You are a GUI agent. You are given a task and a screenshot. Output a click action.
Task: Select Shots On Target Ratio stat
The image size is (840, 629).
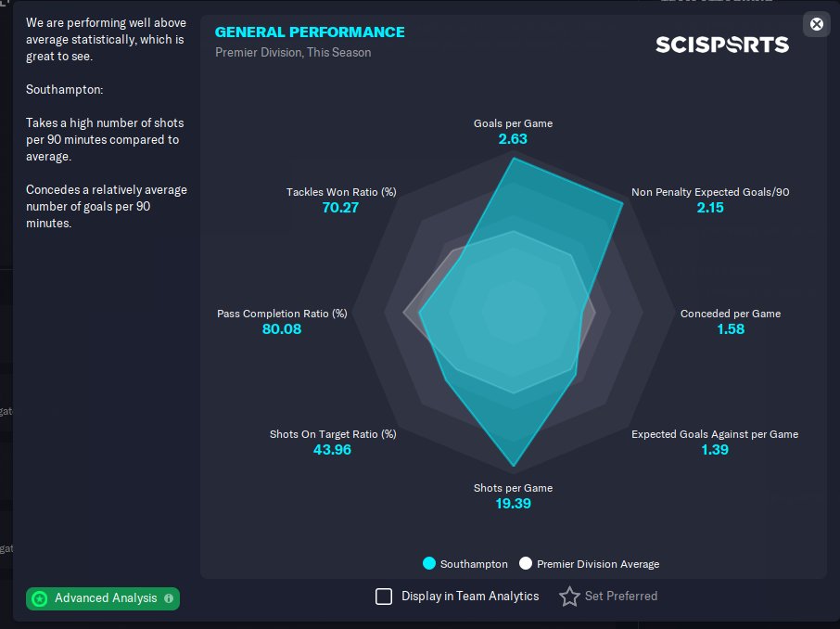[x=332, y=434]
